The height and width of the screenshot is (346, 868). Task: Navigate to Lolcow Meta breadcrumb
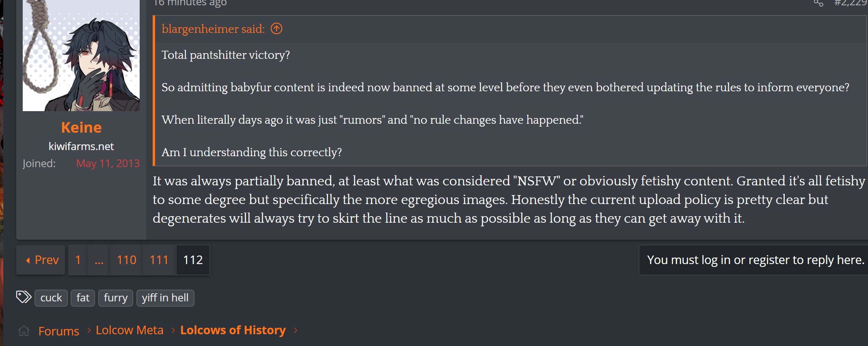click(x=130, y=330)
